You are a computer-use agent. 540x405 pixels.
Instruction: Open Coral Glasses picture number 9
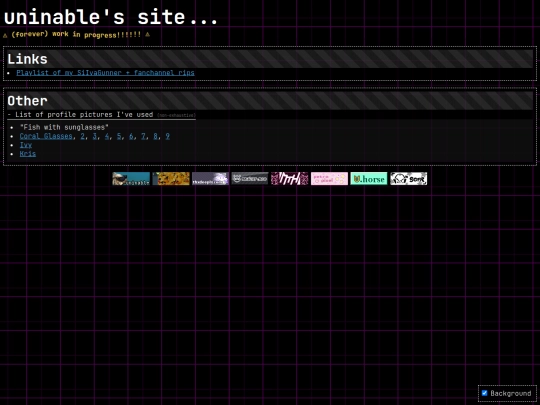coord(167,136)
